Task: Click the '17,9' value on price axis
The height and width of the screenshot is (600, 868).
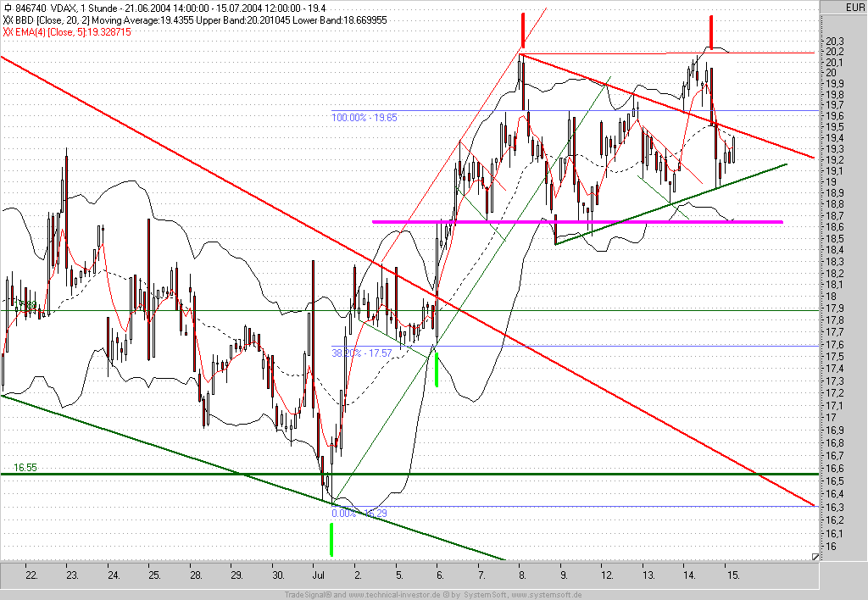Action: [835, 308]
